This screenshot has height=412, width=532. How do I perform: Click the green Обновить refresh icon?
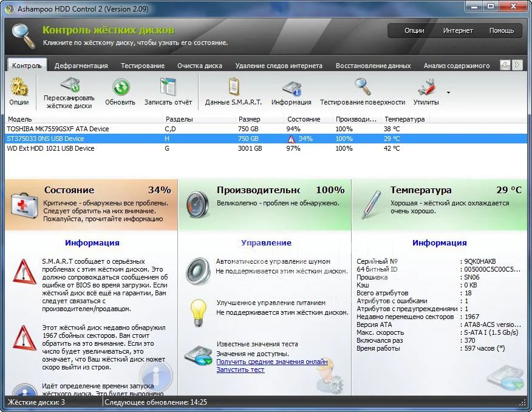tap(120, 87)
